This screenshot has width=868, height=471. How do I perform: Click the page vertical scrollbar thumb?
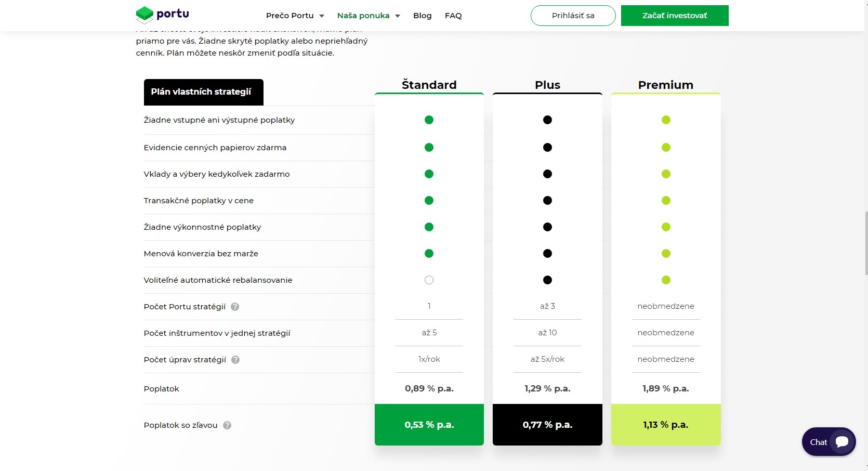(865, 243)
